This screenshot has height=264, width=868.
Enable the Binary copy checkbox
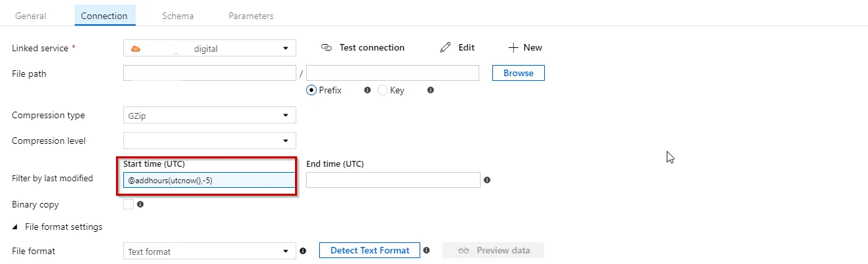tap(128, 204)
